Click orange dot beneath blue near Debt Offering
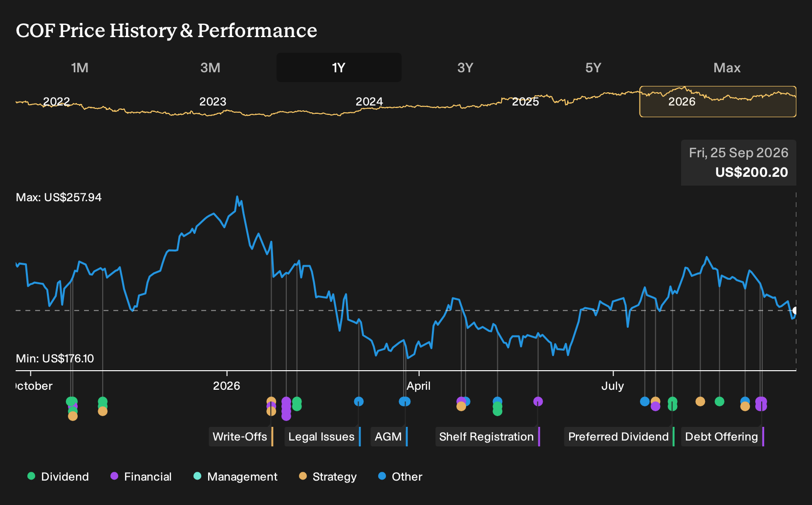 tap(745, 406)
